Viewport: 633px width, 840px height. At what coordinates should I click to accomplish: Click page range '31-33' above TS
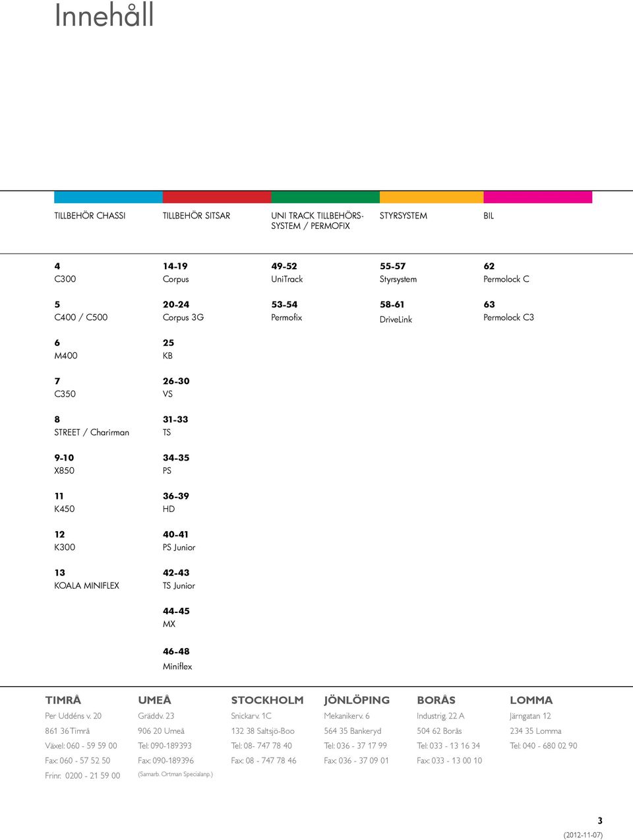(175, 419)
